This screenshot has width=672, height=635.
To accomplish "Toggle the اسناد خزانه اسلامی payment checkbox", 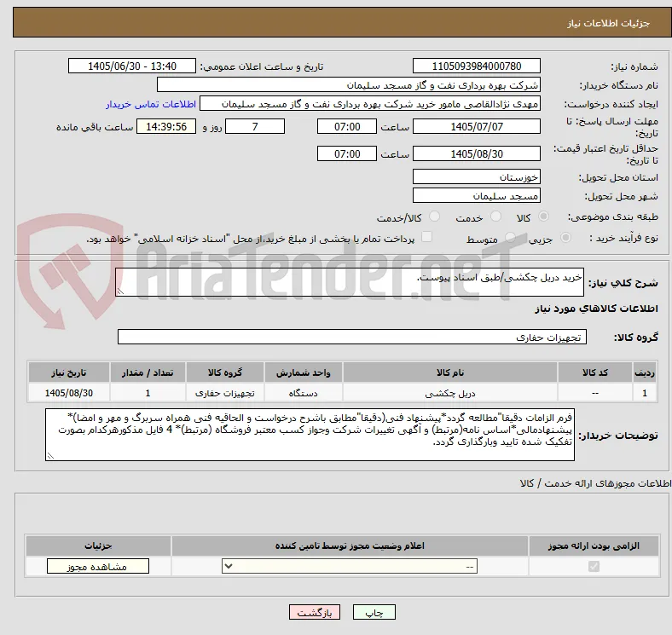I will tap(427, 237).
